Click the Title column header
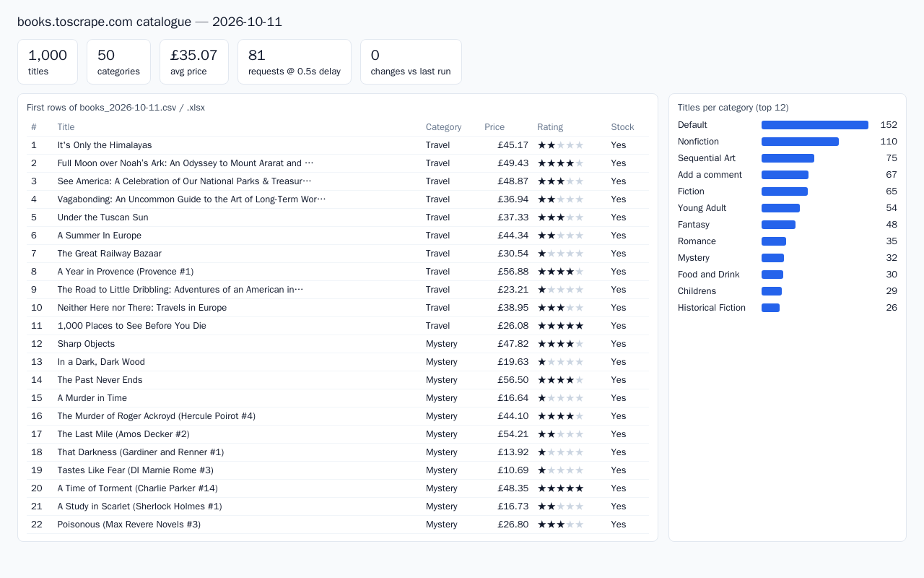Viewport: 924px width, 578px height. (x=66, y=127)
